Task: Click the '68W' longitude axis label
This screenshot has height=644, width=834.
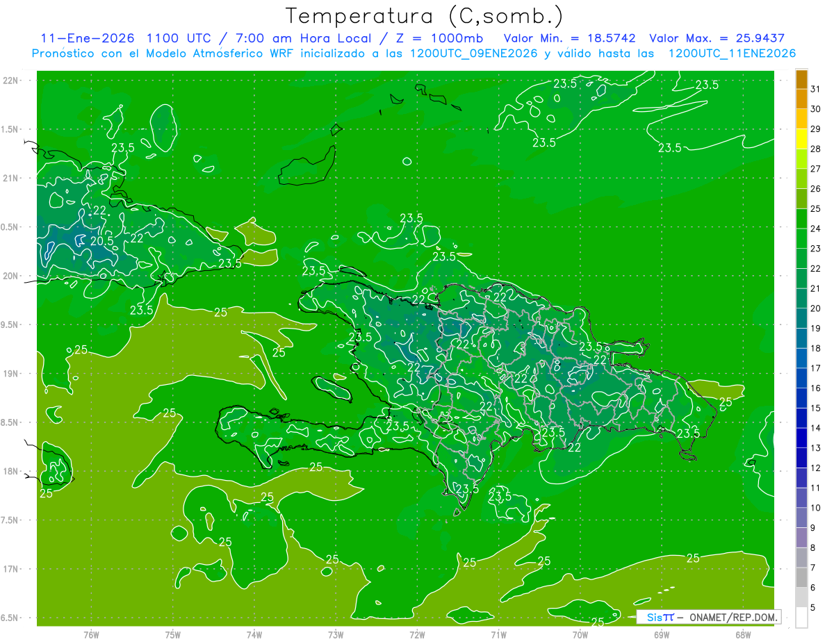Action: 743,634
